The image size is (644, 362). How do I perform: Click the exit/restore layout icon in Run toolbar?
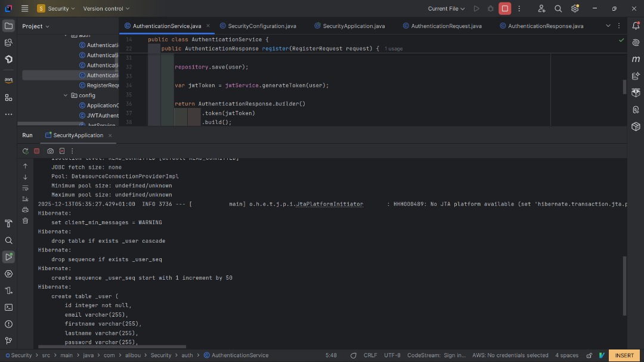click(61, 151)
